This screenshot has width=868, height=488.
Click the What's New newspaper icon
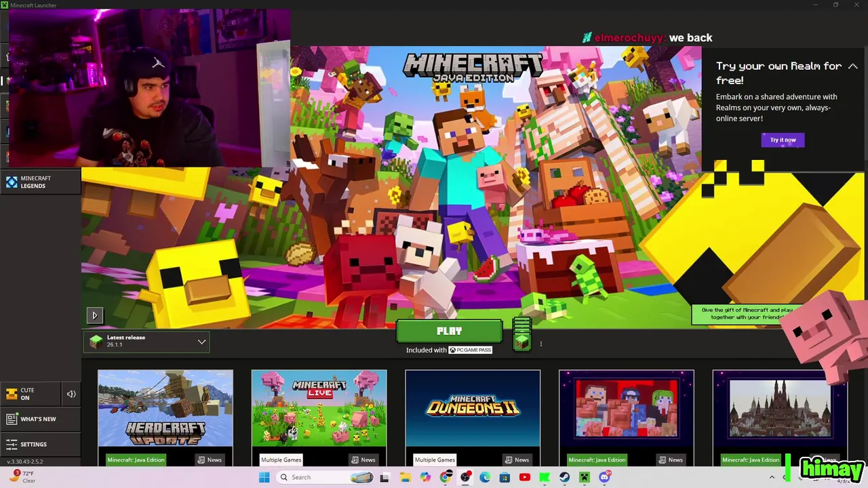point(12,419)
